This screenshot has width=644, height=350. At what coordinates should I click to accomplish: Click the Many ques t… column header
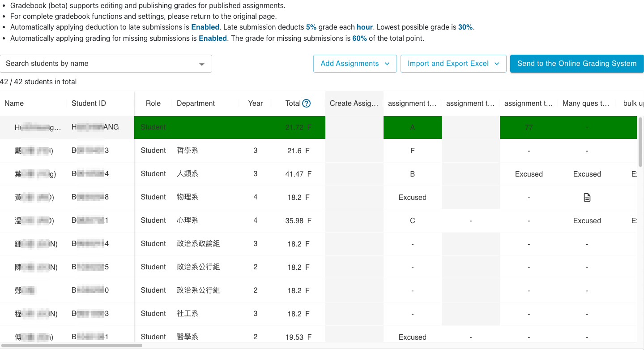[586, 104]
